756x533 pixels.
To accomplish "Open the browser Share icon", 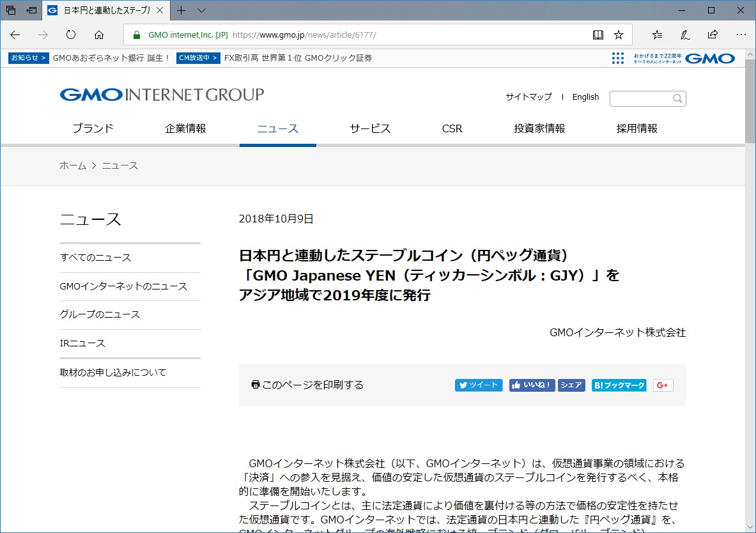I will tap(713, 35).
